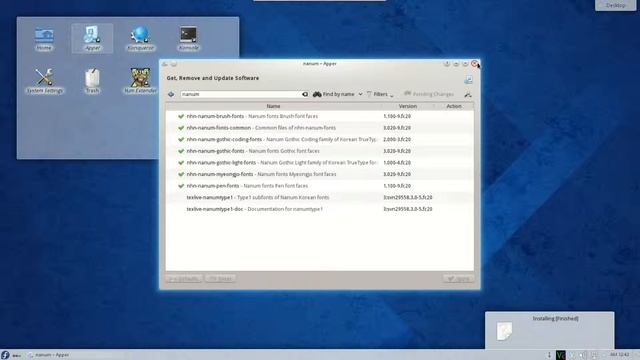Image resolution: width=640 pixels, height=360 pixels.
Task: Click the binoculars Find by name icon
Action: pos(317,94)
